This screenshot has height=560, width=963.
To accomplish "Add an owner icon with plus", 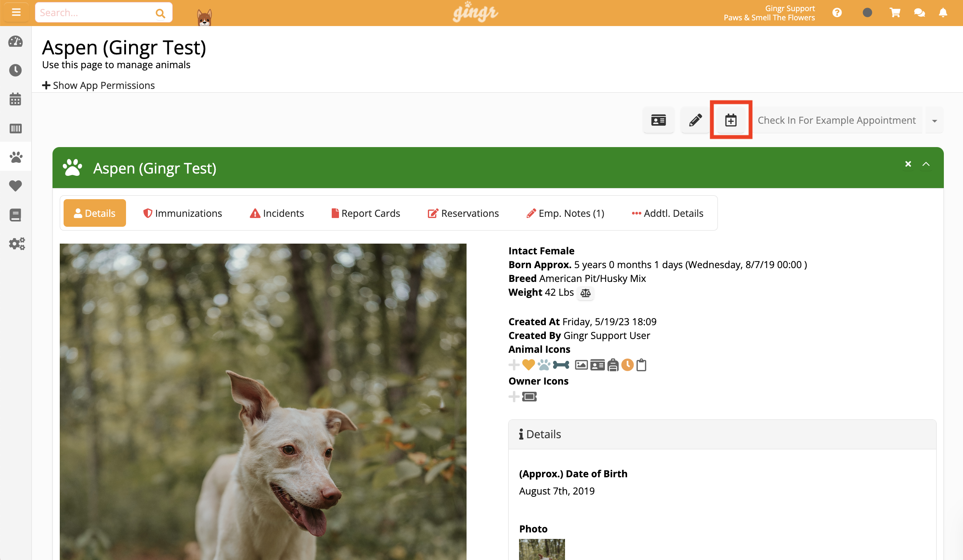I will (x=514, y=396).
